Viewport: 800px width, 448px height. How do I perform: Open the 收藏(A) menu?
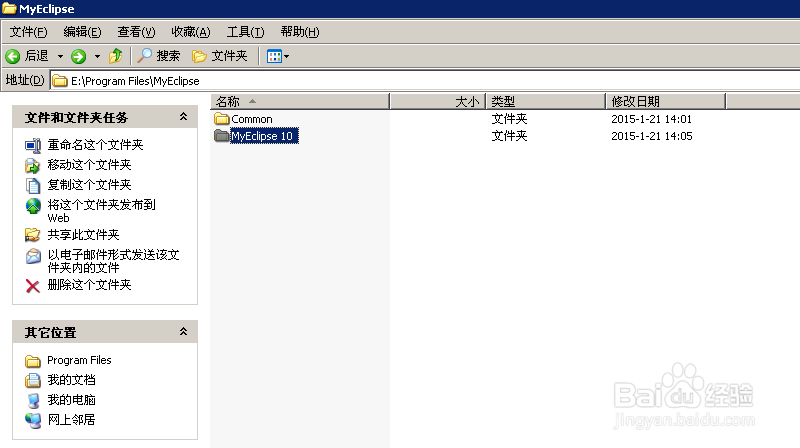[x=190, y=32]
